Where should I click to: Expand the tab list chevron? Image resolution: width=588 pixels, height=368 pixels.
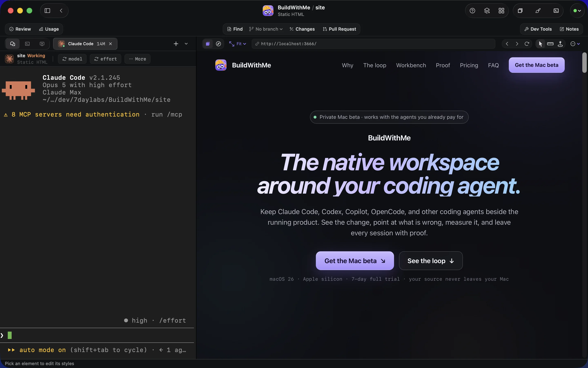point(186,44)
